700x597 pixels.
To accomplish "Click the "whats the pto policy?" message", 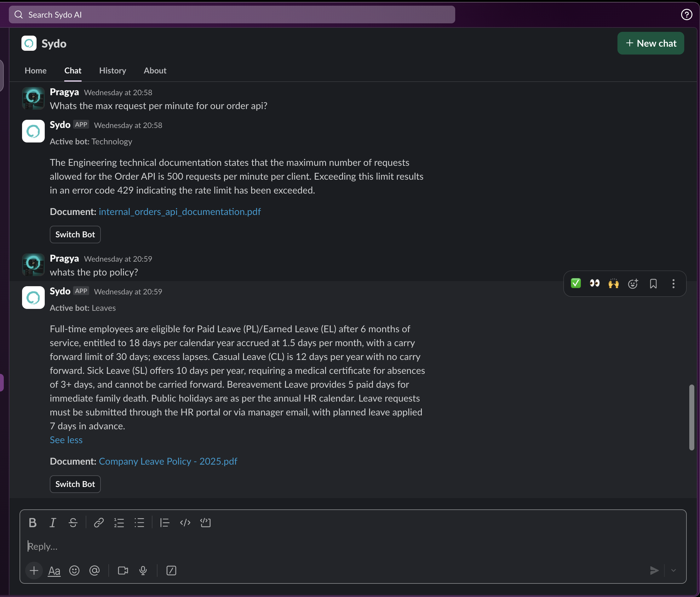I will click(x=94, y=272).
